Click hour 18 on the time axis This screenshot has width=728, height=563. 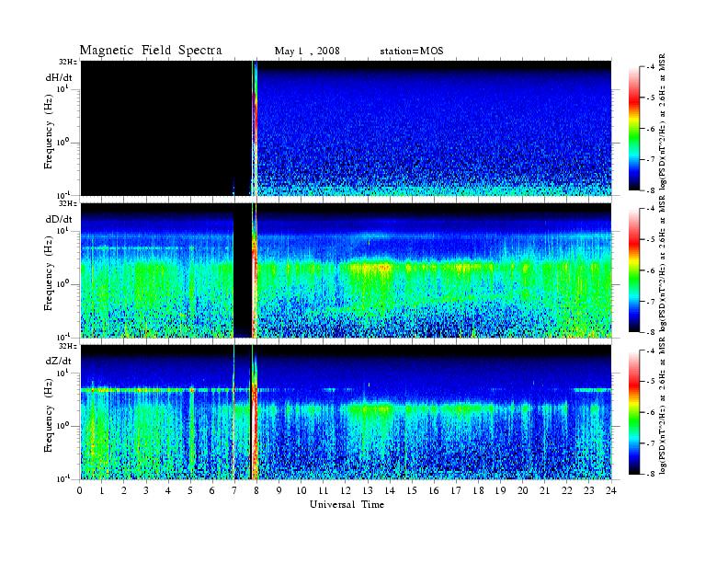(478, 490)
